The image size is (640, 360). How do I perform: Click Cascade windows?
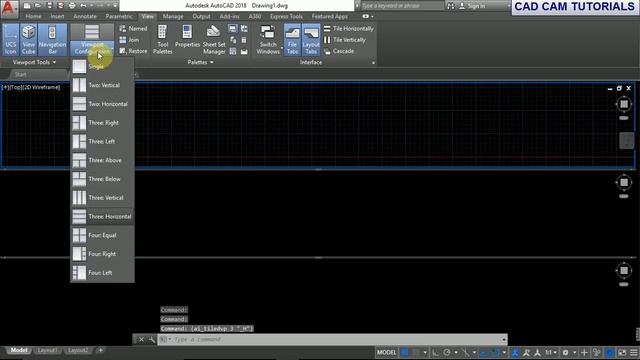point(339,51)
